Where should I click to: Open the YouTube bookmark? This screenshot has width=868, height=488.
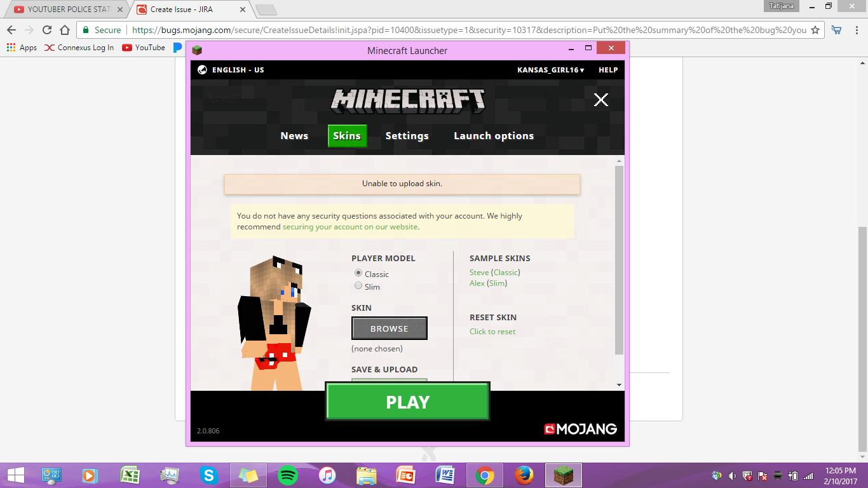[144, 48]
